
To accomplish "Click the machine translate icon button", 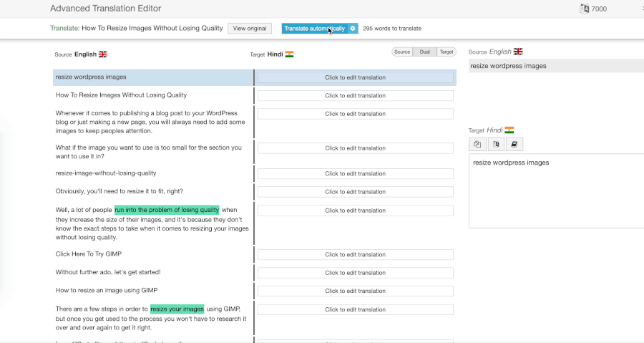I will pyautogui.click(x=496, y=144).
